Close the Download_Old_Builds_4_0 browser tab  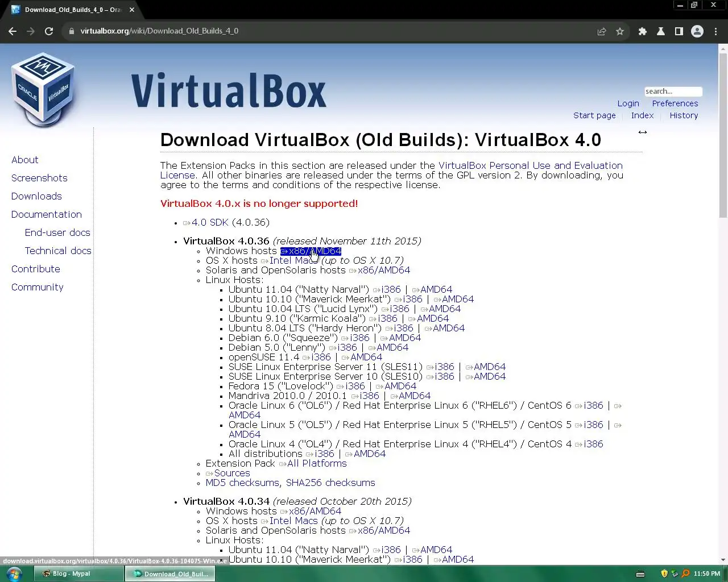(132, 10)
